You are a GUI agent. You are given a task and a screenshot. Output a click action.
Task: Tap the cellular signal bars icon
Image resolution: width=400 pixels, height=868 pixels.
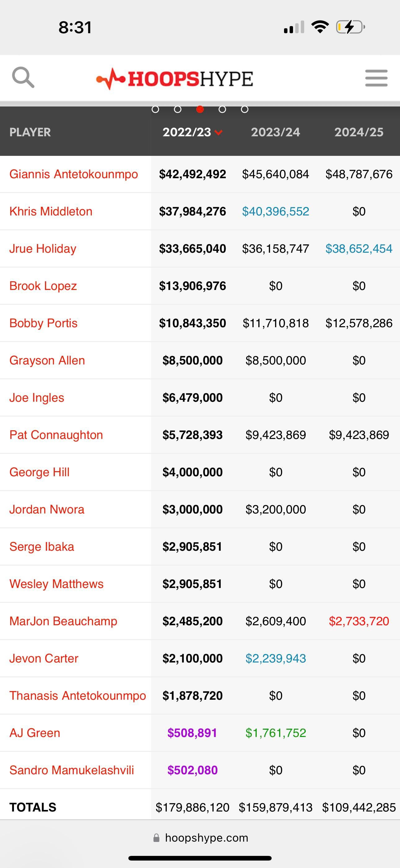tap(294, 27)
